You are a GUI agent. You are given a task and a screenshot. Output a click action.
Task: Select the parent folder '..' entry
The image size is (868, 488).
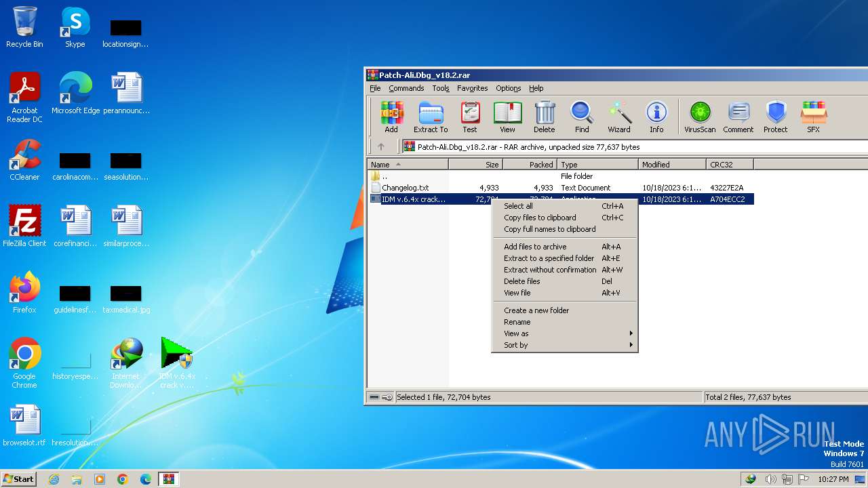click(x=560, y=176)
